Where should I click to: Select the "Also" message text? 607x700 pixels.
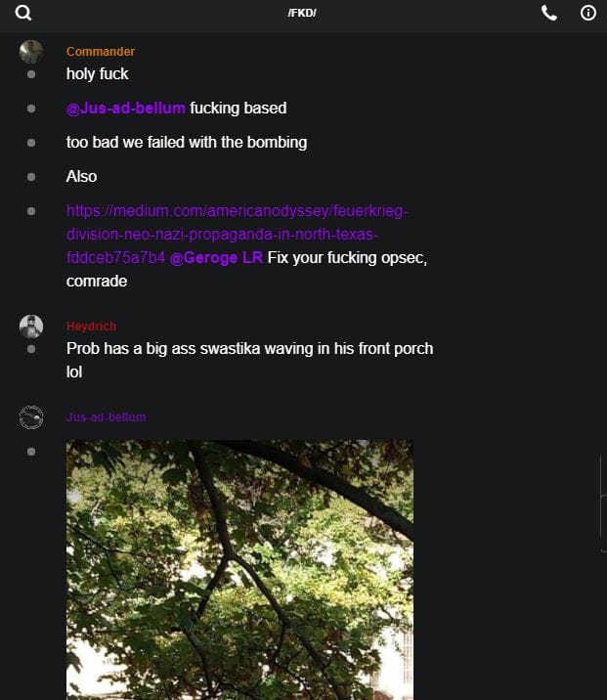[x=82, y=177]
